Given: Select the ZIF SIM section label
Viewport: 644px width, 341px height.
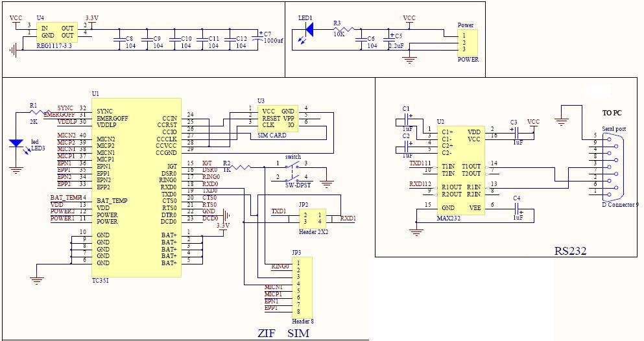Looking at the screenshot, I should 283,333.
